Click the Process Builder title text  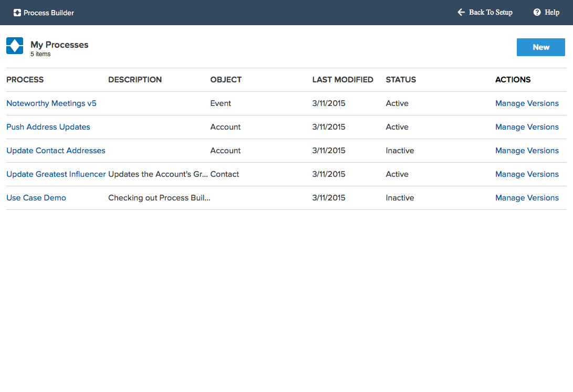49,13
